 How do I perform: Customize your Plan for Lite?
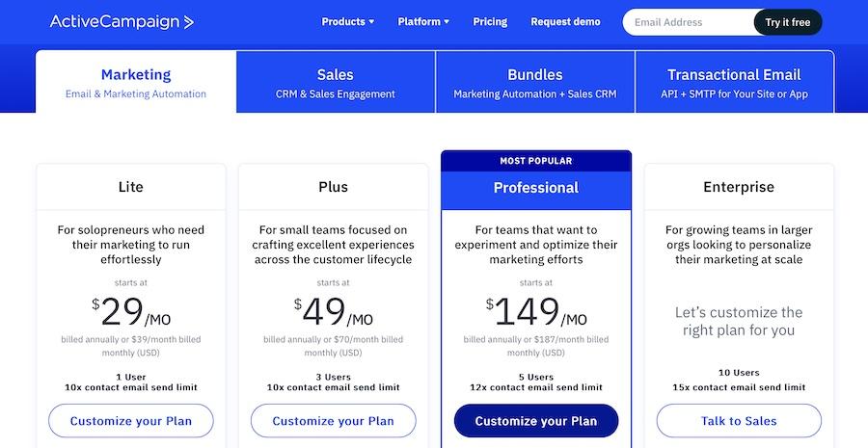pyautogui.click(x=130, y=421)
